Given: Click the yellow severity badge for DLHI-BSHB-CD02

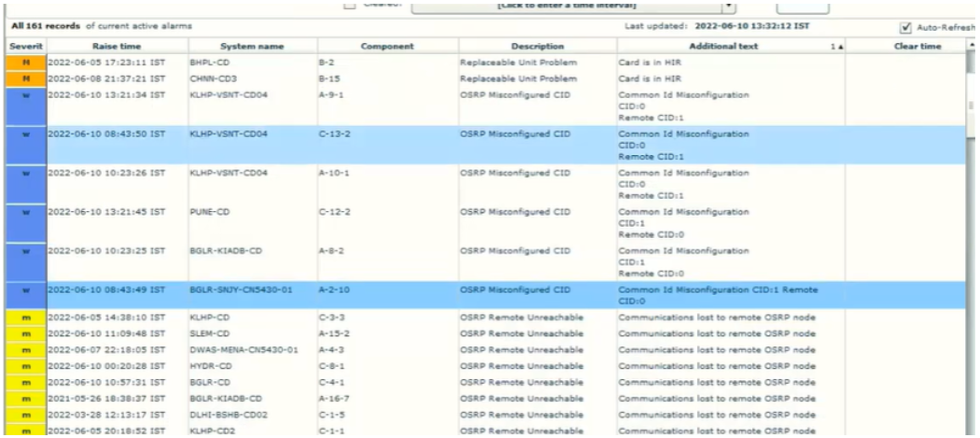Looking at the screenshot, I should click(25, 415).
